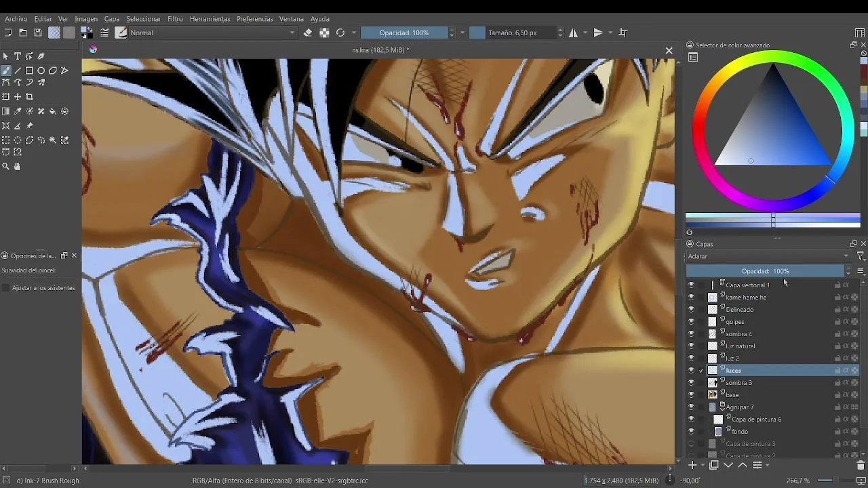868x488 pixels.
Task: Open the horizontal mirror options arrow
Action: pos(585,33)
